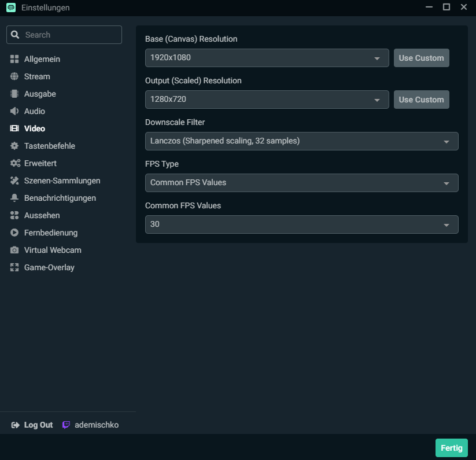Click the Stream globe icon
The width and height of the screenshot is (476, 460).
[x=14, y=76]
